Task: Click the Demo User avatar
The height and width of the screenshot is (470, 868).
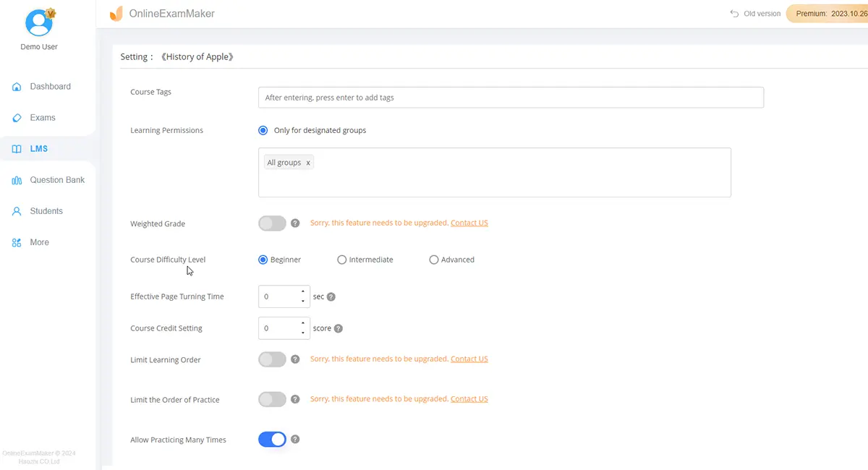Action: (x=39, y=23)
